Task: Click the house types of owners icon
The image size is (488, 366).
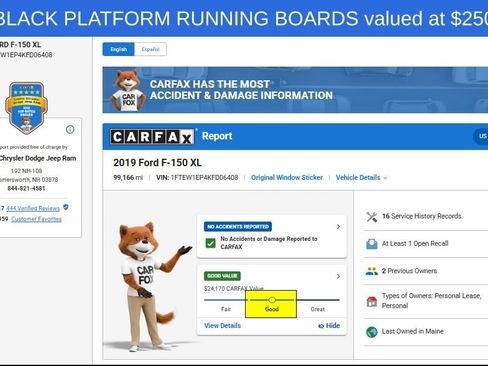Action: (372, 301)
